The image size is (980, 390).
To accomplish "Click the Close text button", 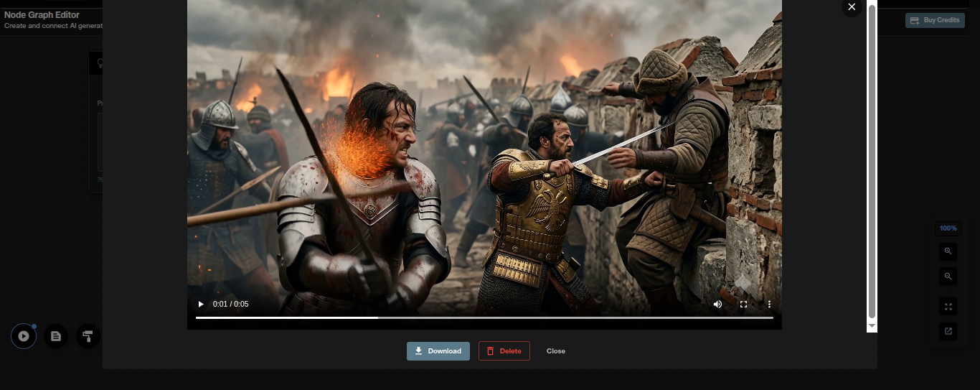I will pos(556,350).
